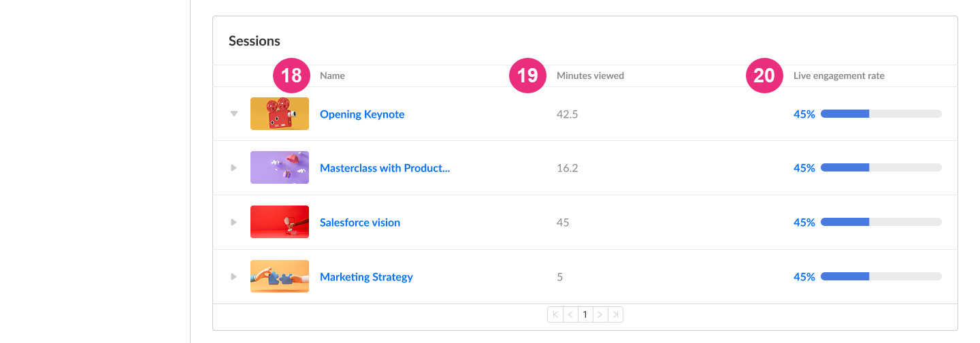Open the Opening Keynote session link

click(x=362, y=114)
